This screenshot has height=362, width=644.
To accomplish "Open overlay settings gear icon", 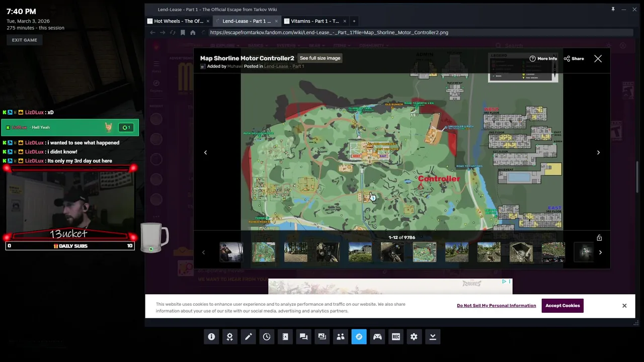I will coord(414,337).
